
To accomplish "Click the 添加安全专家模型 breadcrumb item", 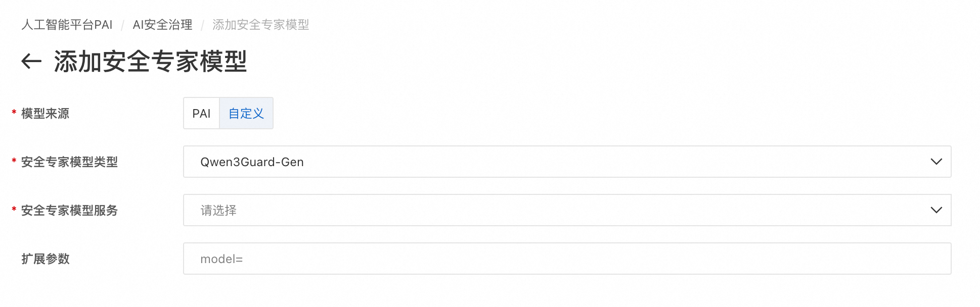I will tap(260, 25).
